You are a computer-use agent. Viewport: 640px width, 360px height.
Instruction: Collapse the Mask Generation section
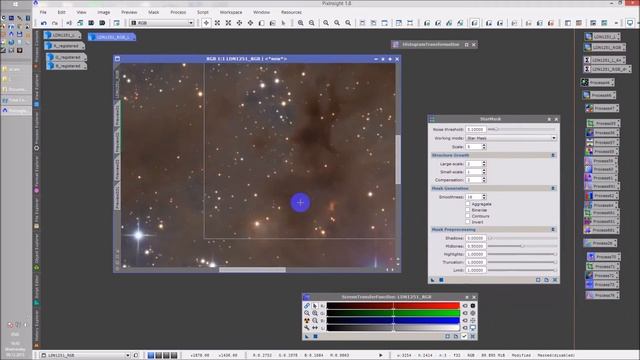pos(553,188)
